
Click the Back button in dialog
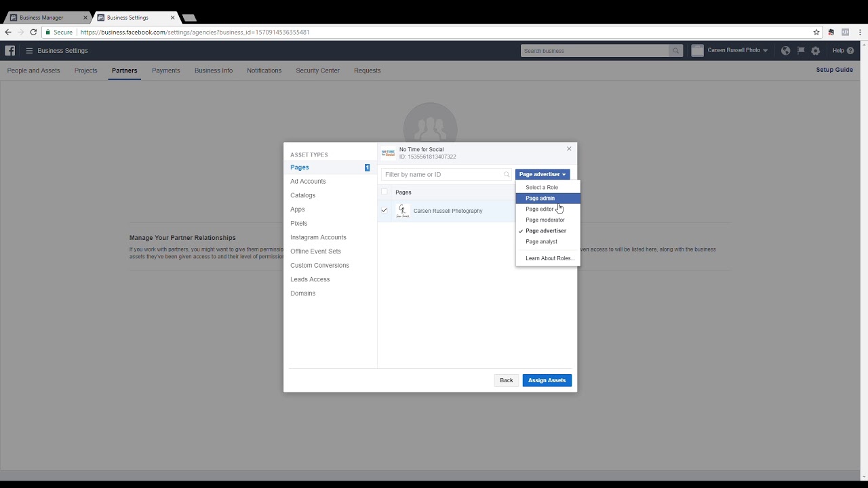(x=507, y=380)
